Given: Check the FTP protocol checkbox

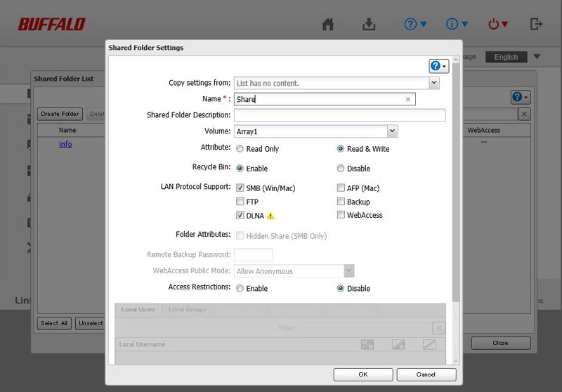Looking at the screenshot, I should tap(240, 202).
